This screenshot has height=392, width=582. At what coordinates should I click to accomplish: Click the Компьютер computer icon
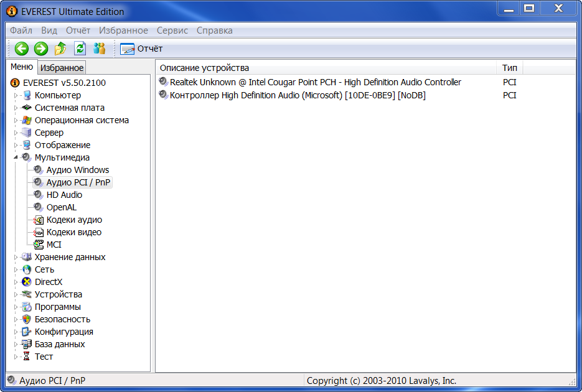[27, 95]
